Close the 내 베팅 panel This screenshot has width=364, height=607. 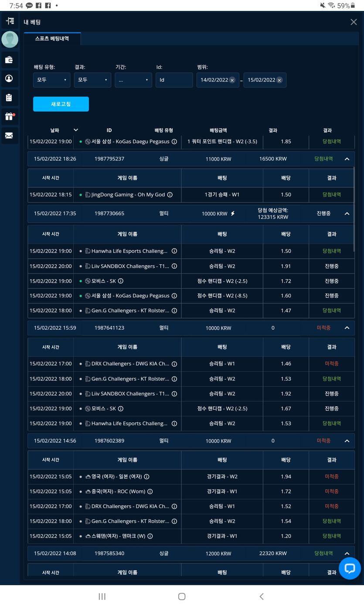pos(354,22)
